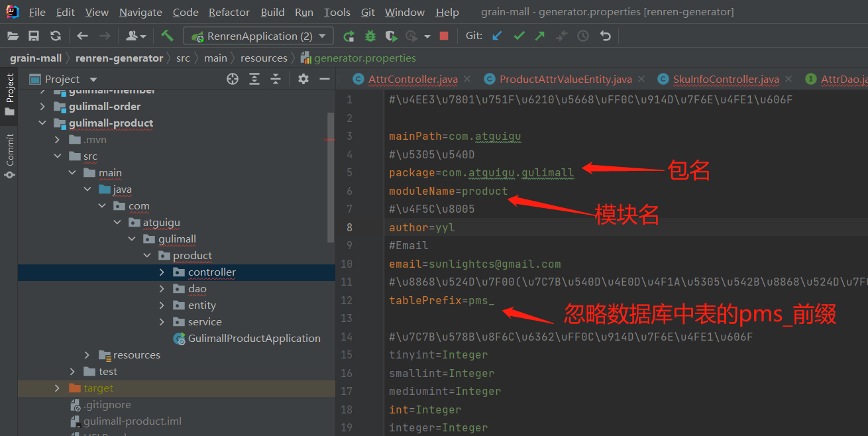Click the resources breadcrumb
Viewport: 868px width, 436px height.
tap(264, 58)
